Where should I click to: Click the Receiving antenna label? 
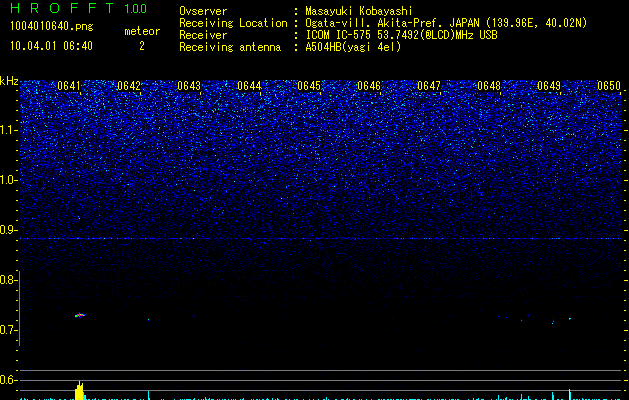(x=230, y=47)
